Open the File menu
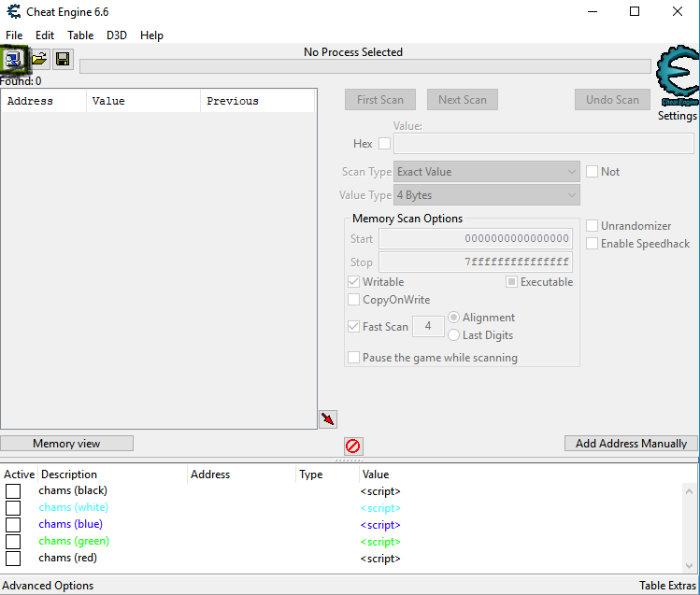Viewport: 700px width, 595px height. pos(14,35)
